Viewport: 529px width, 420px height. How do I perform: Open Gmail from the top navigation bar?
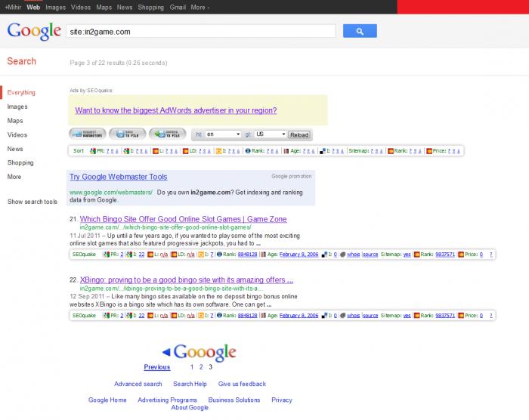pos(178,7)
